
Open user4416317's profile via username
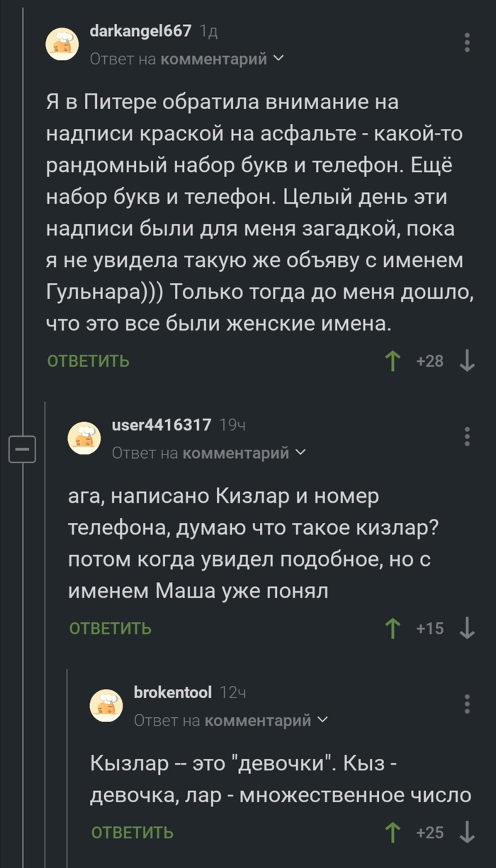click(x=162, y=425)
